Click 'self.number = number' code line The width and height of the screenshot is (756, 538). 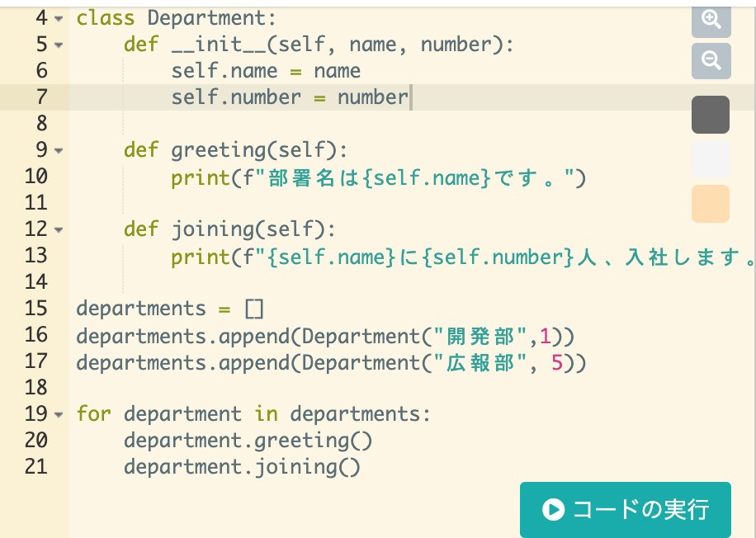[x=290, y=97]
